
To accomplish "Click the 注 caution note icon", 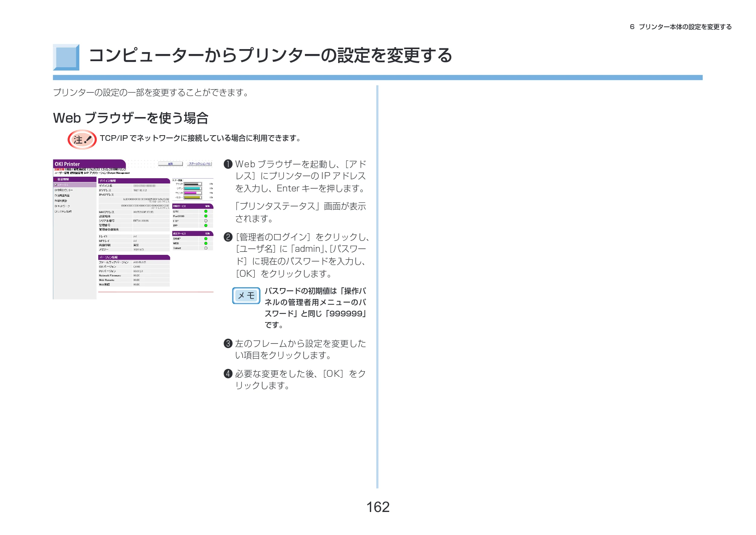I will pos(82,139).
